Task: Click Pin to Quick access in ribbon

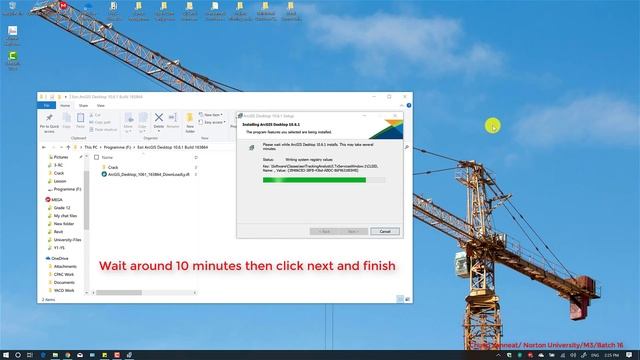Action: pyautogui.click(x=49, y=123)
